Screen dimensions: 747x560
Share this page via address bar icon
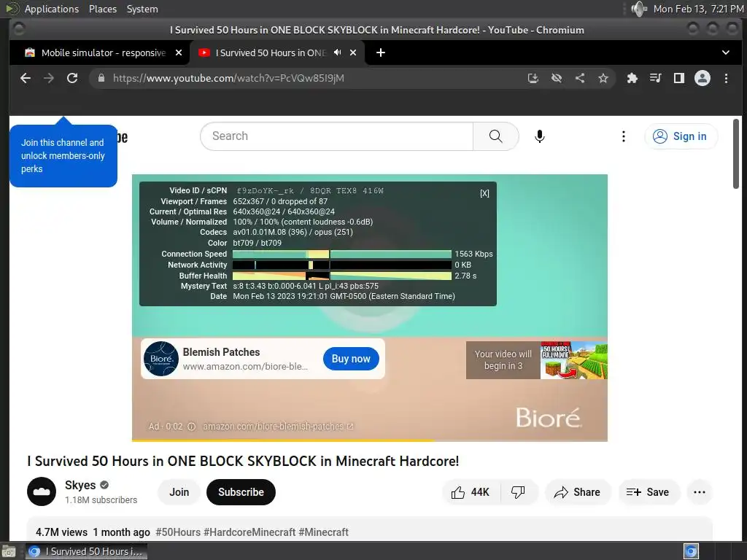pyautogui.click(x=580, y=78)
